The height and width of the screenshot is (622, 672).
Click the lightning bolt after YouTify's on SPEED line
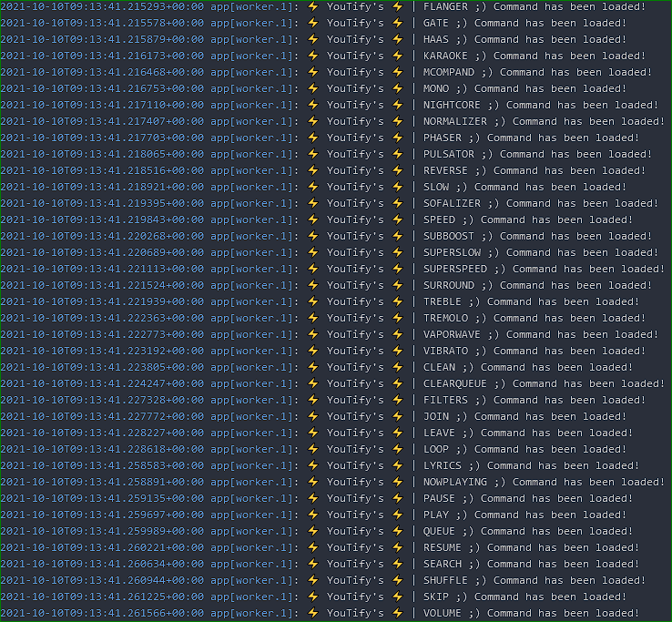point(398,219)
